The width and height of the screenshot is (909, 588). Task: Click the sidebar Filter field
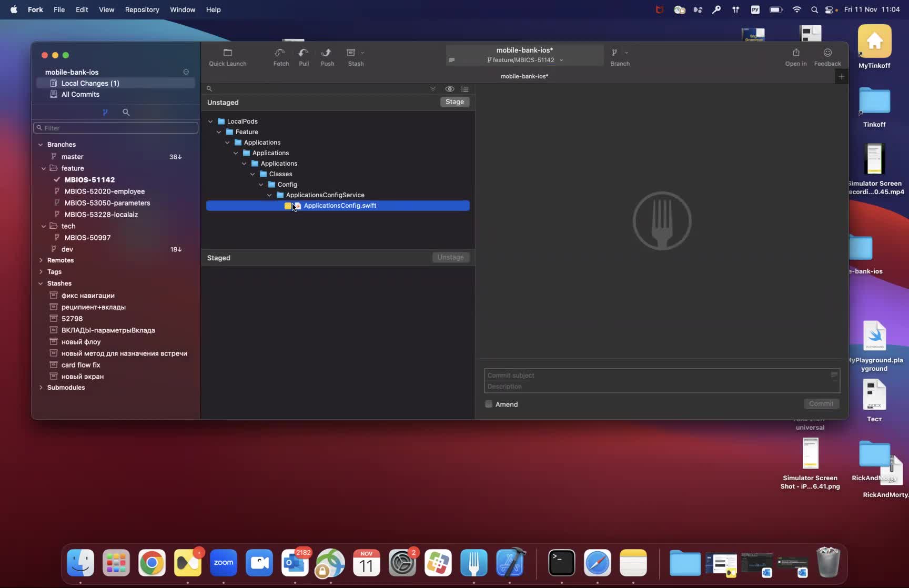pos(116,128)
